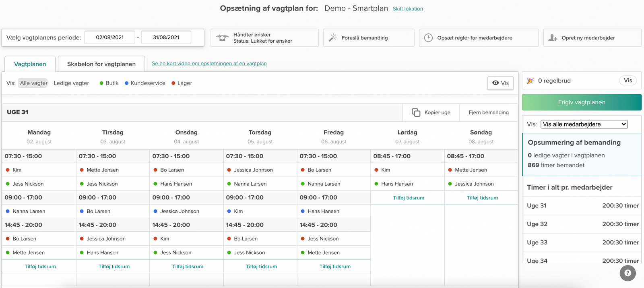Click the clock icon for employee rules

click(x=428, y=38)
